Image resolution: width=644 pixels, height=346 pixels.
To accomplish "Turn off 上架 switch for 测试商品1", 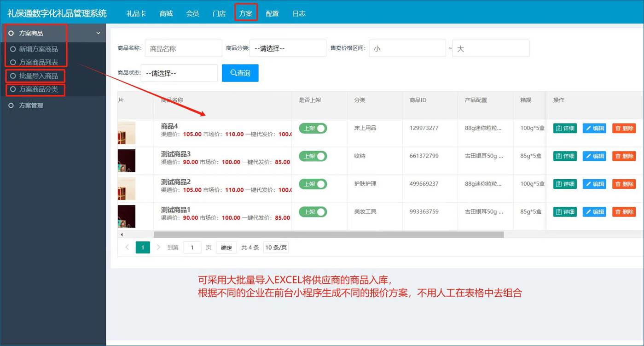I will tap(313, 212).
